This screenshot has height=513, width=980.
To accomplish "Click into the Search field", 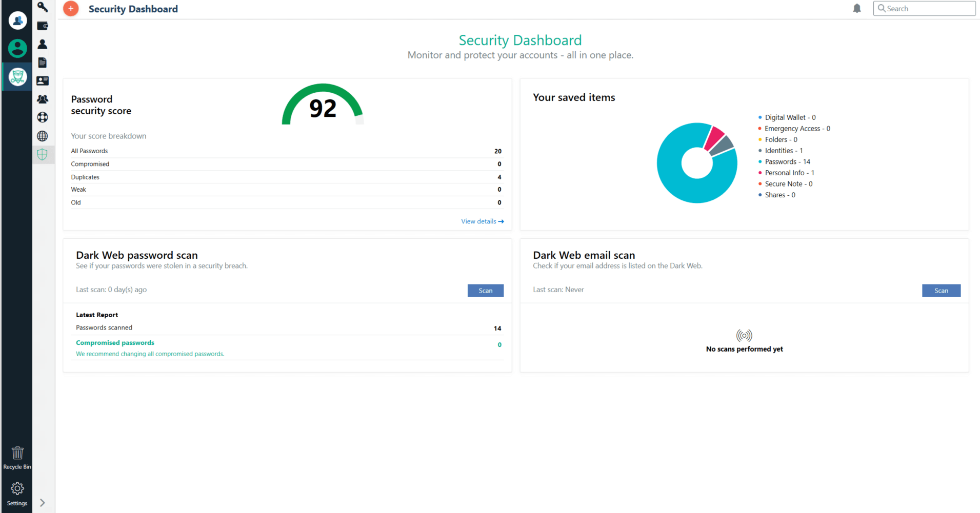I will pyautogui.click(x=924, y=8).
